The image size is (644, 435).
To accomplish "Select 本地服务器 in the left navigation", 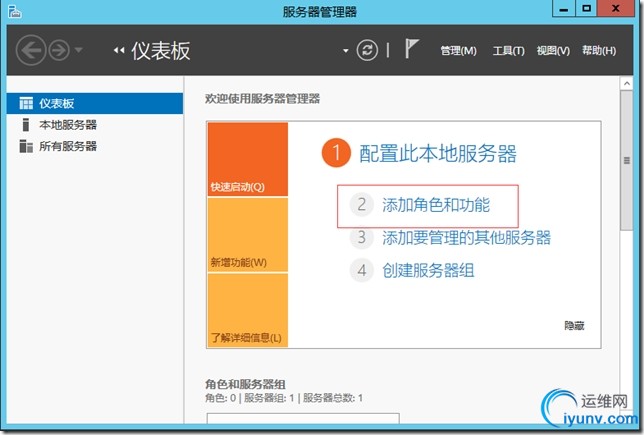I will pyautogui.click(x=95, y=124).
